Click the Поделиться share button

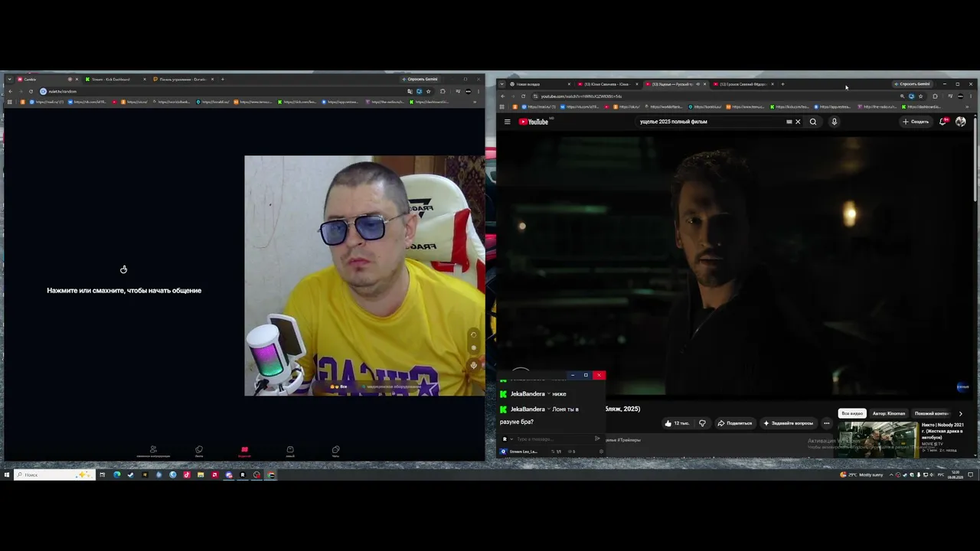tap(735, 423)
